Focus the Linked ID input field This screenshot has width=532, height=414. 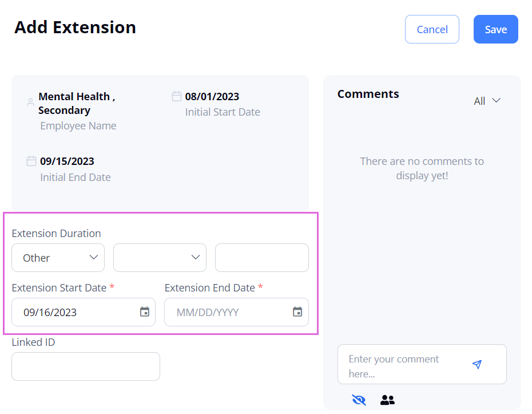coord(86,366)
